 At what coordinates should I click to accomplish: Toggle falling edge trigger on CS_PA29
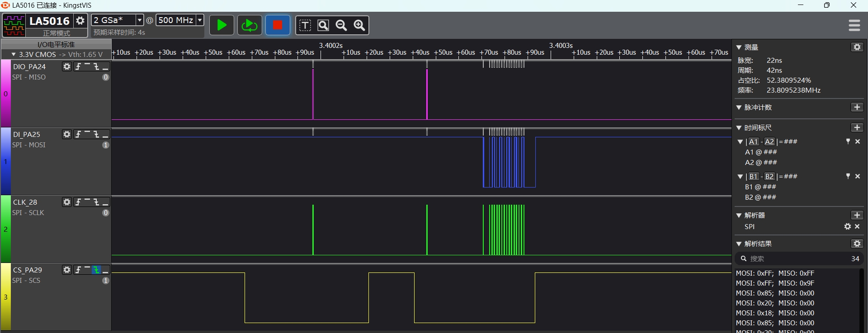(x=96, y=270)
